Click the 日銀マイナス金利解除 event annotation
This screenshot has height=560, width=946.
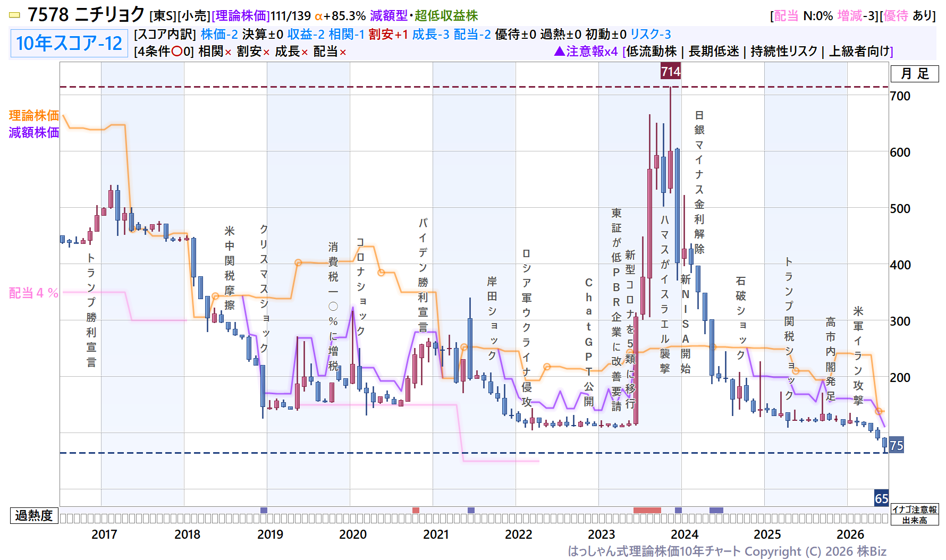(699, 182)
